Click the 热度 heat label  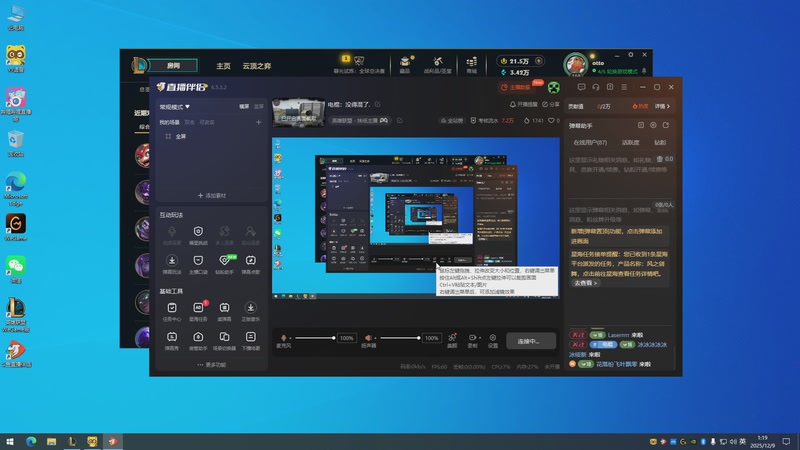coord(640,106)
